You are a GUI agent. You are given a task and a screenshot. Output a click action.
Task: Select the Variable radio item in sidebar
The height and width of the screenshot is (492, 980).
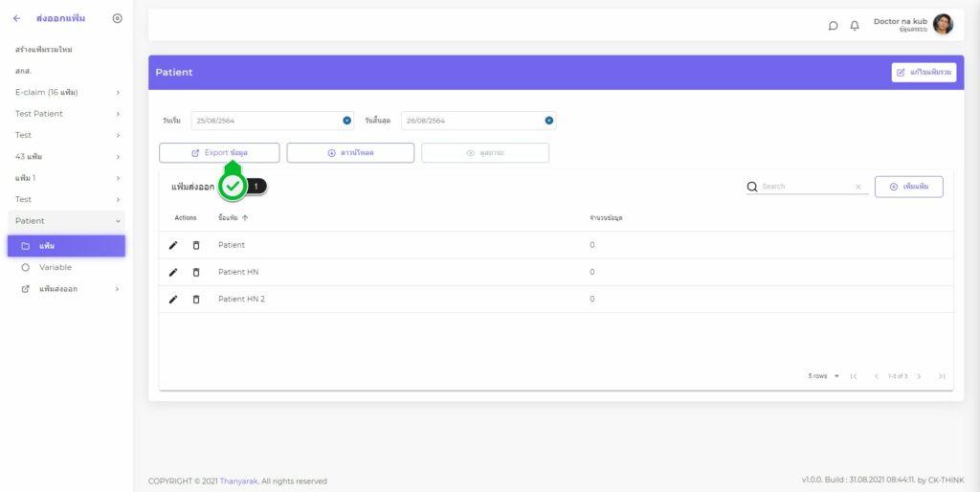click(x=25, y=267)
